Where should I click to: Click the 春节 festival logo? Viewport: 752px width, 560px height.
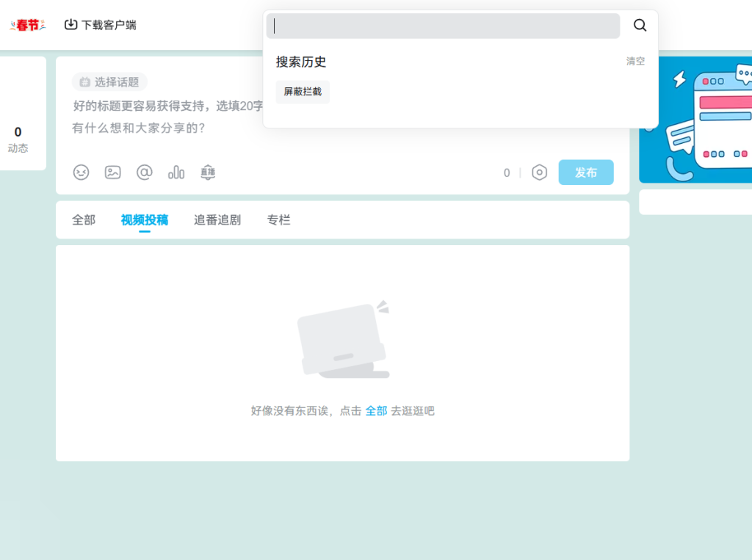click(28, 26)
